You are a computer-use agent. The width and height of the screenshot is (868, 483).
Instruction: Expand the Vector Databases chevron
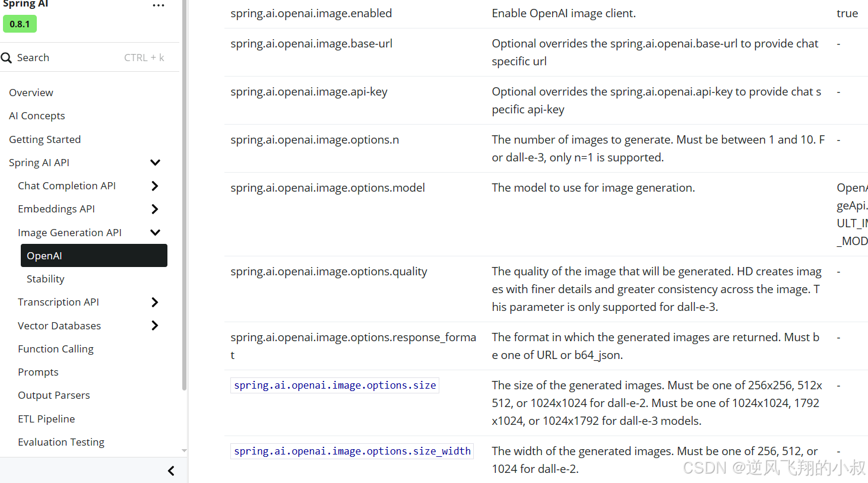[155, 325]
